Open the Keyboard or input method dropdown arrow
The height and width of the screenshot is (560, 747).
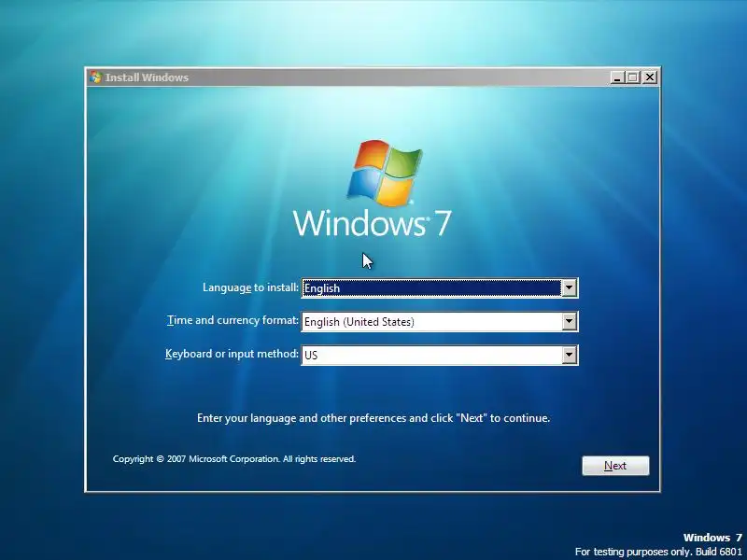(569, 355)
